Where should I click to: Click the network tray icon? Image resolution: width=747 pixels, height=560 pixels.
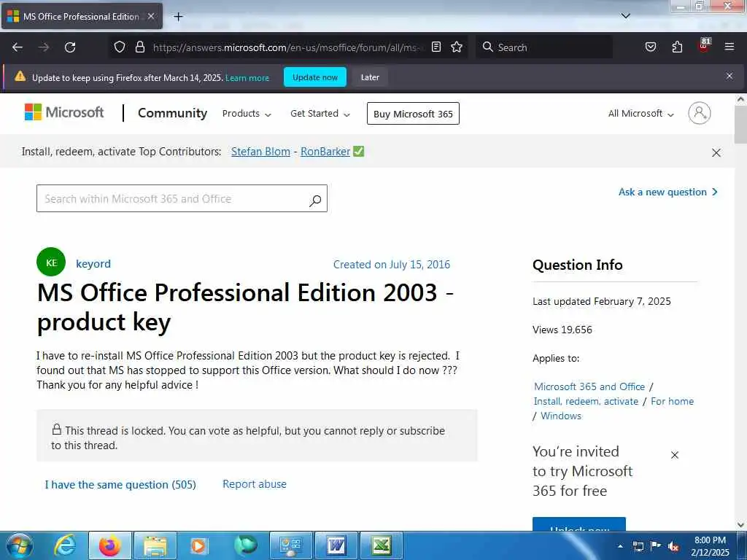(x=638, y=546)
